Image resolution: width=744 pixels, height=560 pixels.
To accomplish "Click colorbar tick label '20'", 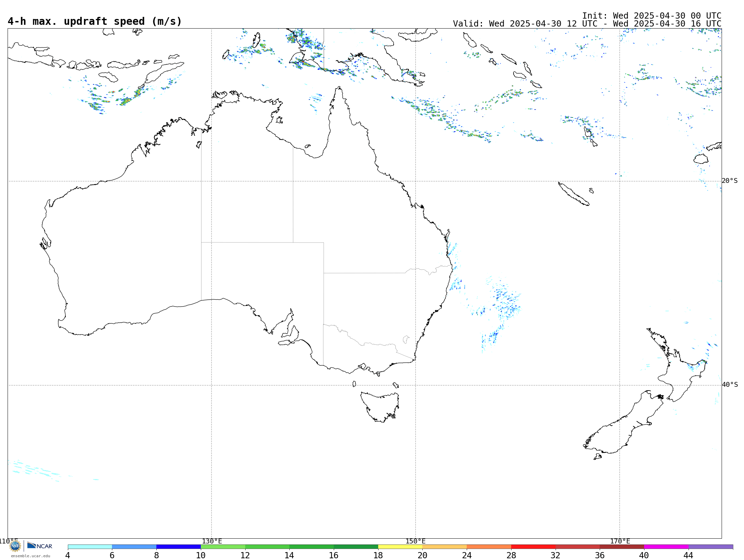I will tap(423, 556).
